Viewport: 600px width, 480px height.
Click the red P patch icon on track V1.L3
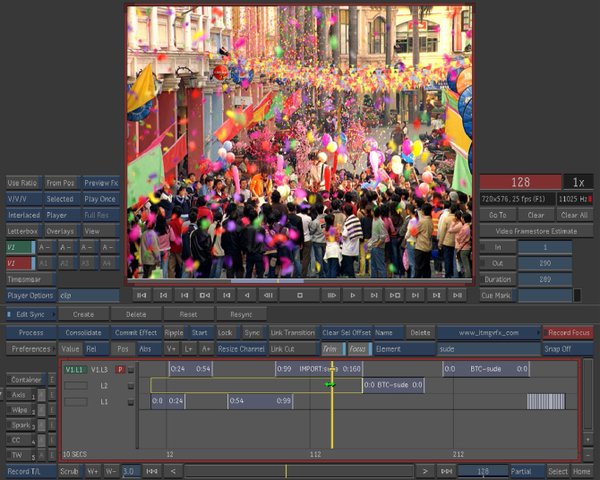[x=120, y=369]
